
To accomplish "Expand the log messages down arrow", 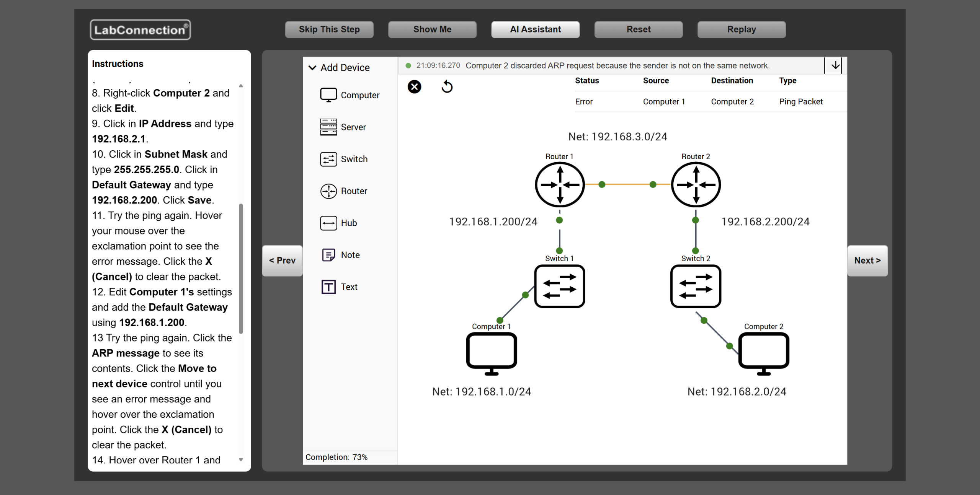I will [835, 65].
